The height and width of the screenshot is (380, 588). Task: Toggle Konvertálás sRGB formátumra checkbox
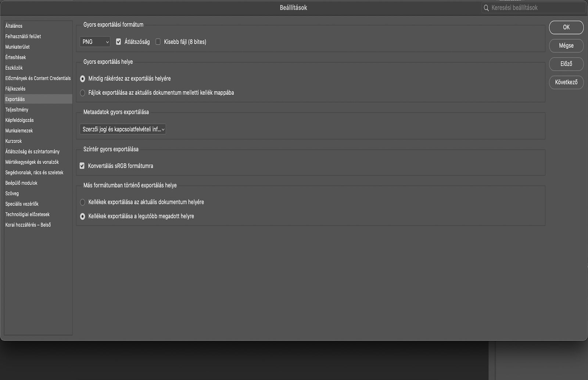coord(82,166)
